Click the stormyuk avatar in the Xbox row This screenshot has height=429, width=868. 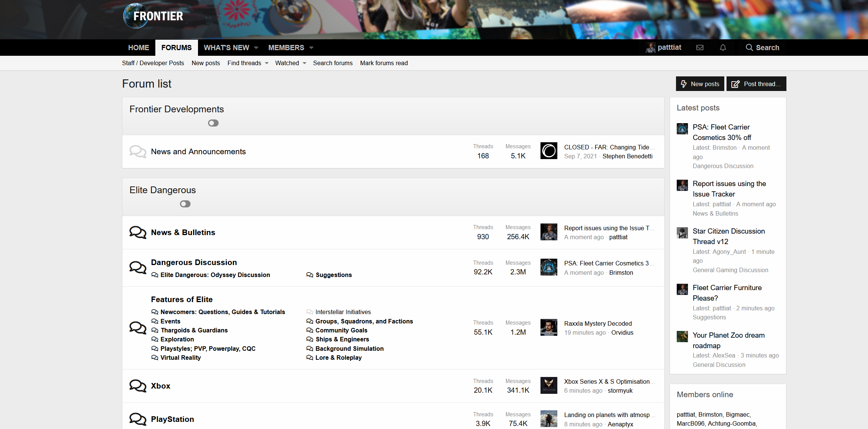point(549,385)
